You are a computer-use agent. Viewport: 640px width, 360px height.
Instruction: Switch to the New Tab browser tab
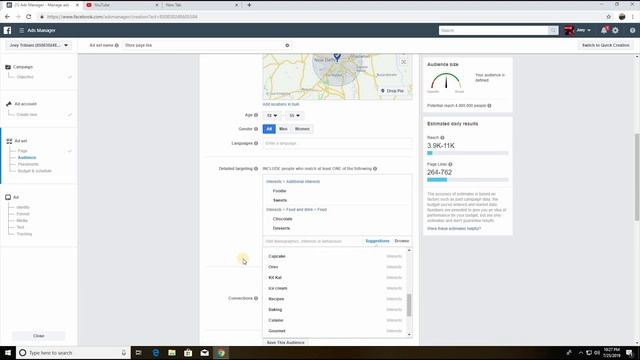[x=200, y=5]
